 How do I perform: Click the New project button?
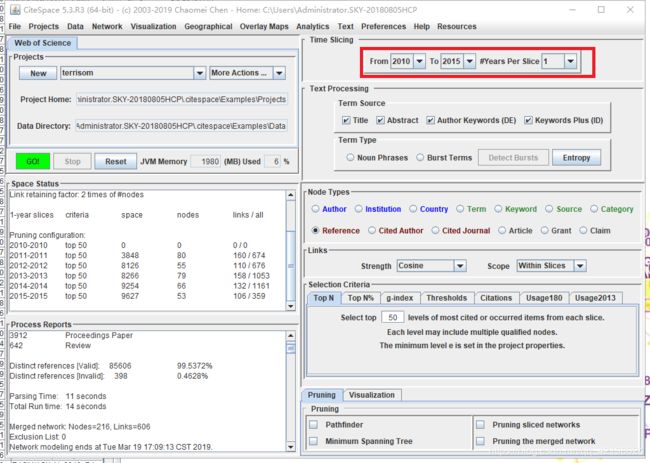pos(38,73)
